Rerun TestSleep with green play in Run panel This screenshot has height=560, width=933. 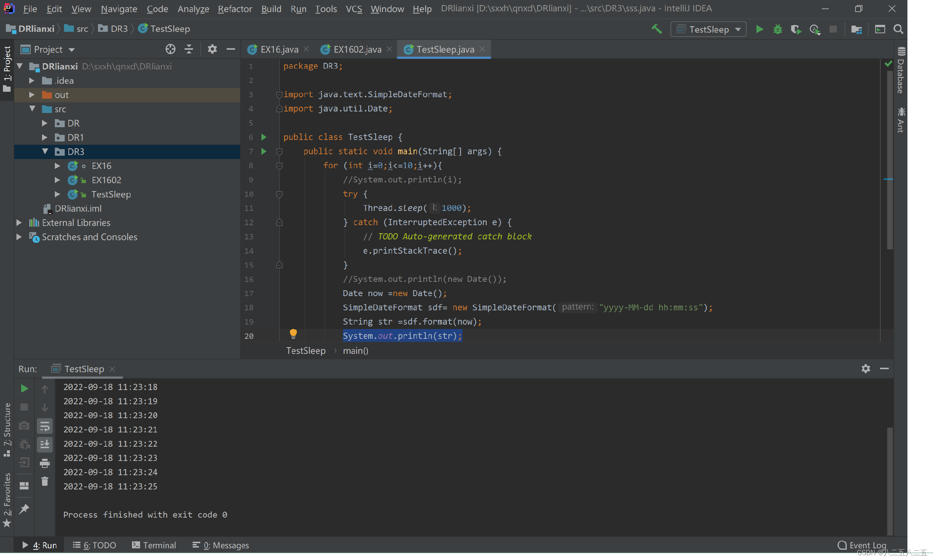tap(24, 388)
